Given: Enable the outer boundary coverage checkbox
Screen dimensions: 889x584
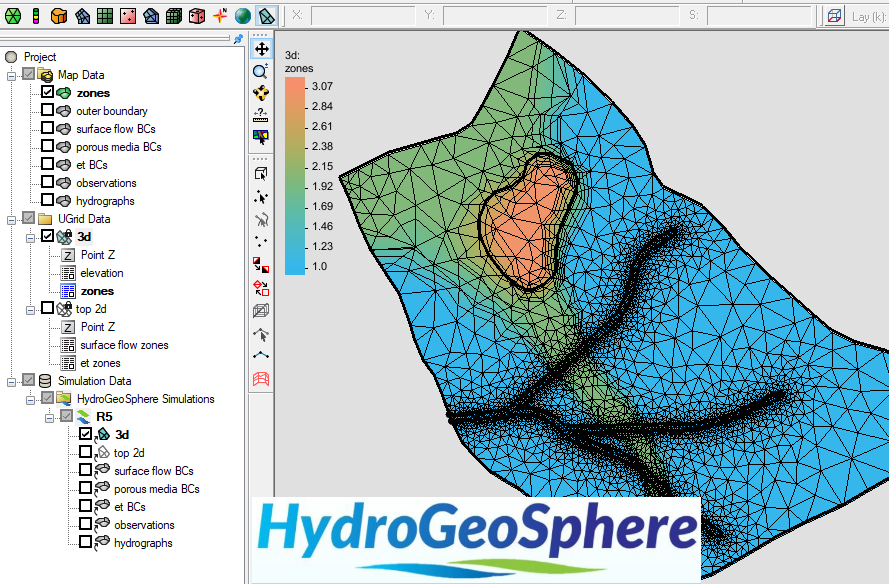Looking at the screenshot, I should pos(47,111).
